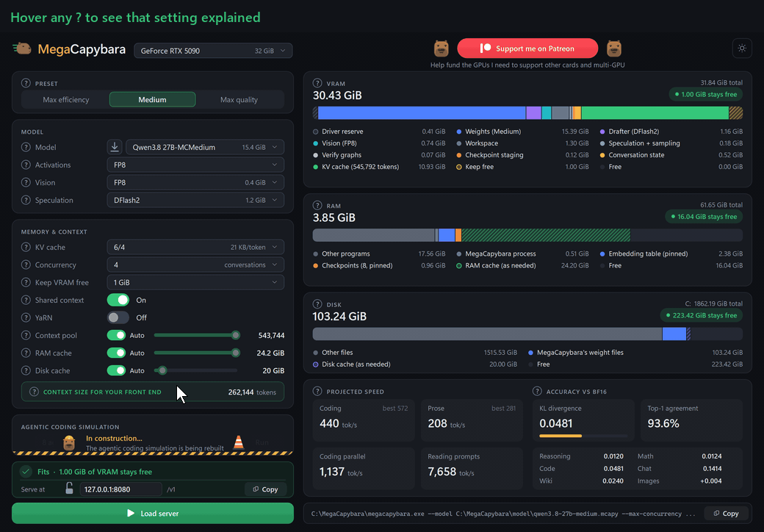This screenshot has height=532, width=764.
Task: Click the help icon beside Vision
Action: (26, 182)
